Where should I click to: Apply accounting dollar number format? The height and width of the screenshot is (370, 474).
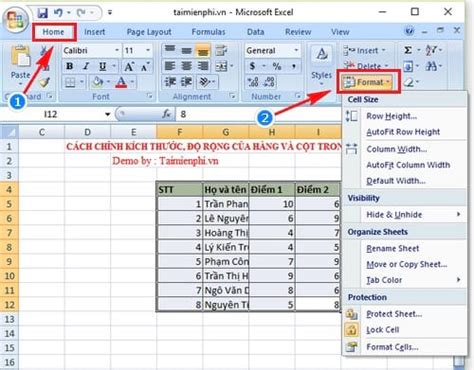252,66
